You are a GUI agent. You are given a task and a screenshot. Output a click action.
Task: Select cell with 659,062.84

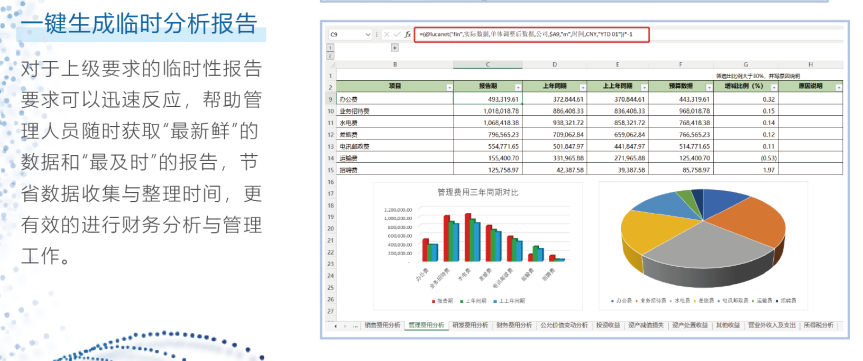(x=618, y=134)
